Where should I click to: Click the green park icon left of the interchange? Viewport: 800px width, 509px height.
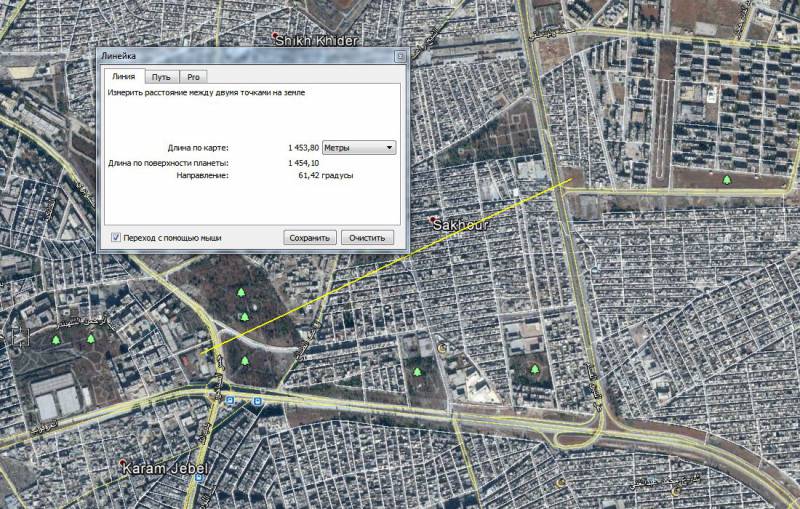(x=536, y=371)
